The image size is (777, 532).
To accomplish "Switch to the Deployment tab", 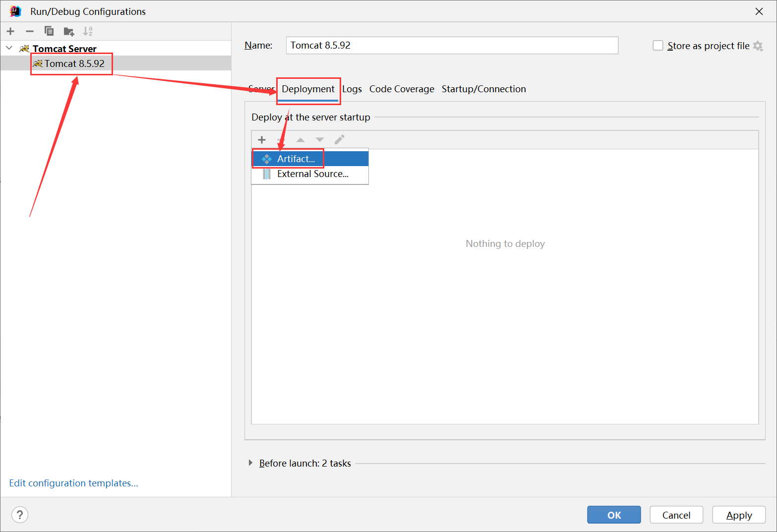I will point(308,89).
